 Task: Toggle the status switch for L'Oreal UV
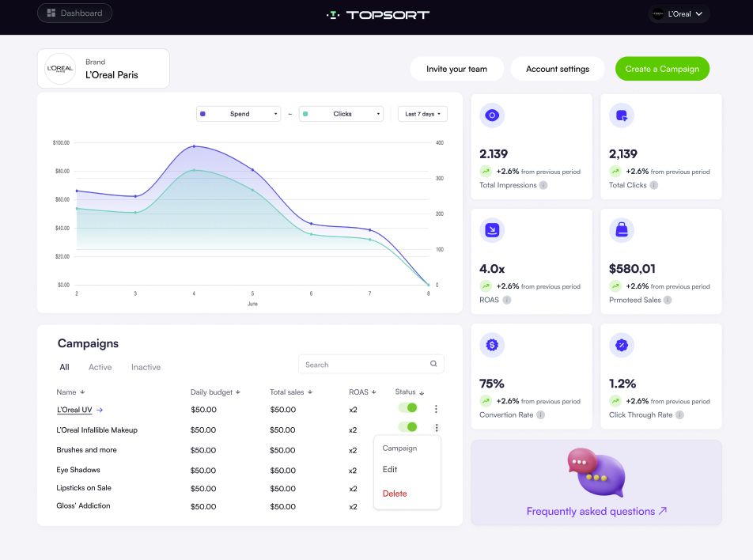pos(408,407)
